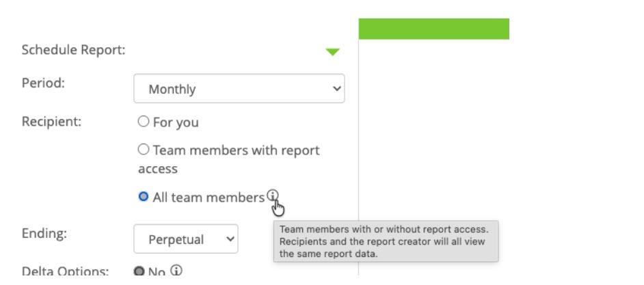Click the chevron arrow in Period dropdown

tap(335, 89)
